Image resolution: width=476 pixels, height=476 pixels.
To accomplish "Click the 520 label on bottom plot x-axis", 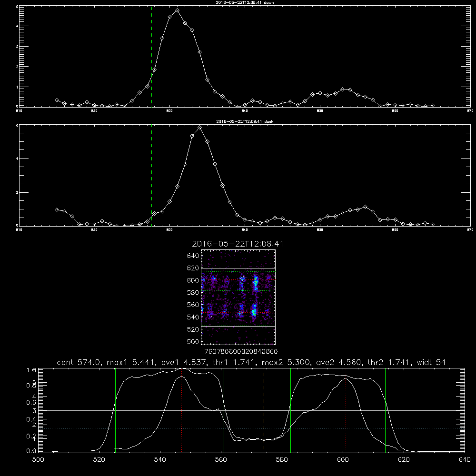I will coord(99,460).
